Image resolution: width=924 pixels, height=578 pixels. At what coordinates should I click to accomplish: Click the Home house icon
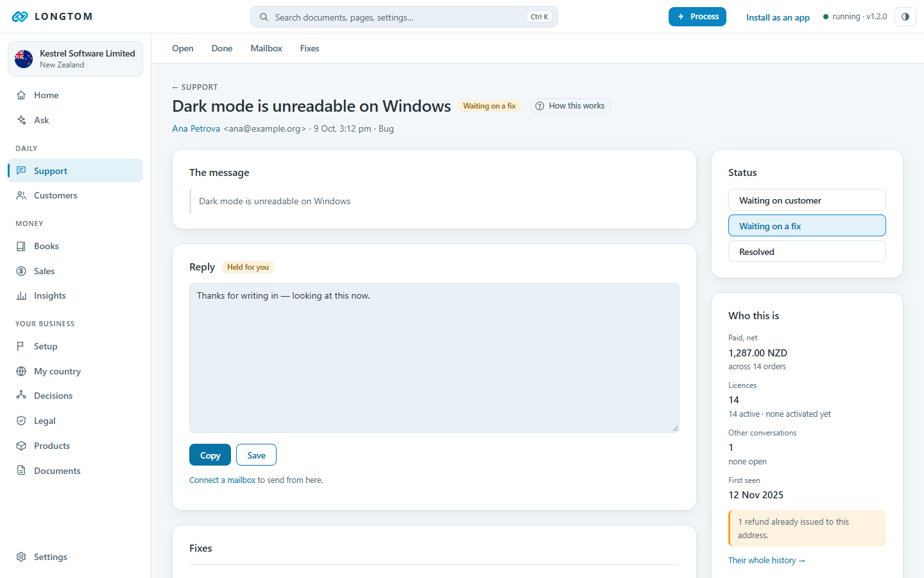(x=21, y=95)
